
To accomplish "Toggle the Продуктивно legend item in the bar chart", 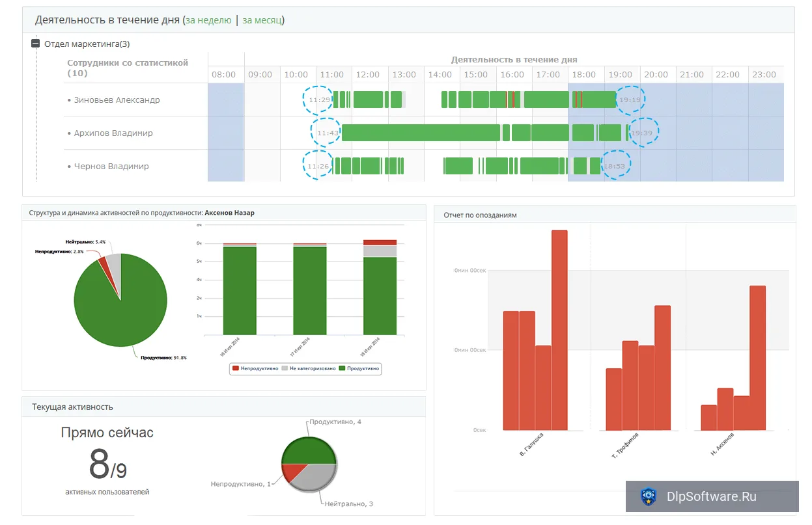I will [359, 368].
